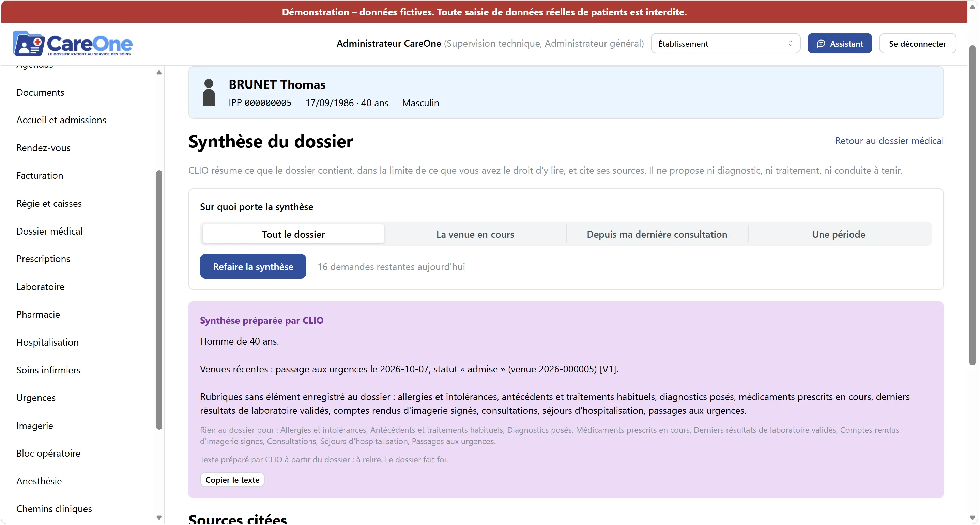Open Urgences in the sidebar
980x525 pixels.
coord(36,398)
